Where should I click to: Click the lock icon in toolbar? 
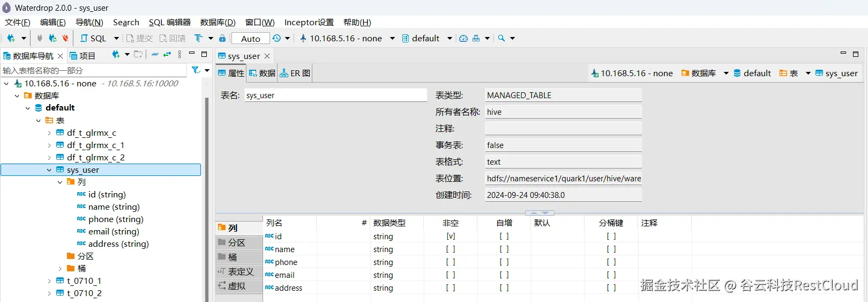click(x=222, y=38)
